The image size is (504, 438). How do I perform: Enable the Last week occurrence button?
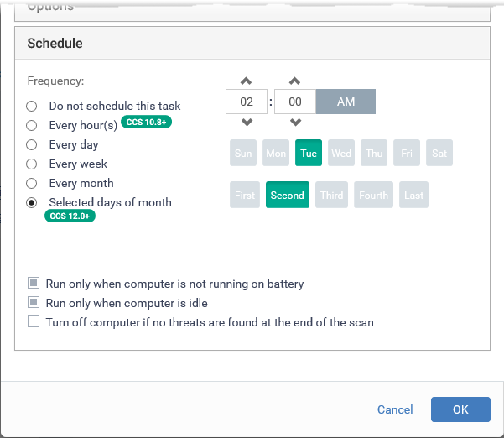(x=413, y=195)
